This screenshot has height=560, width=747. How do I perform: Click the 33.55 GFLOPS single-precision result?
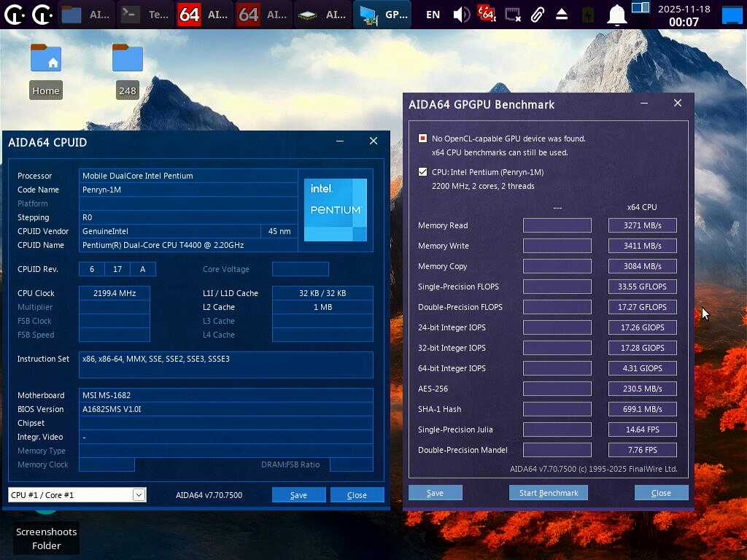pos(642,287)
